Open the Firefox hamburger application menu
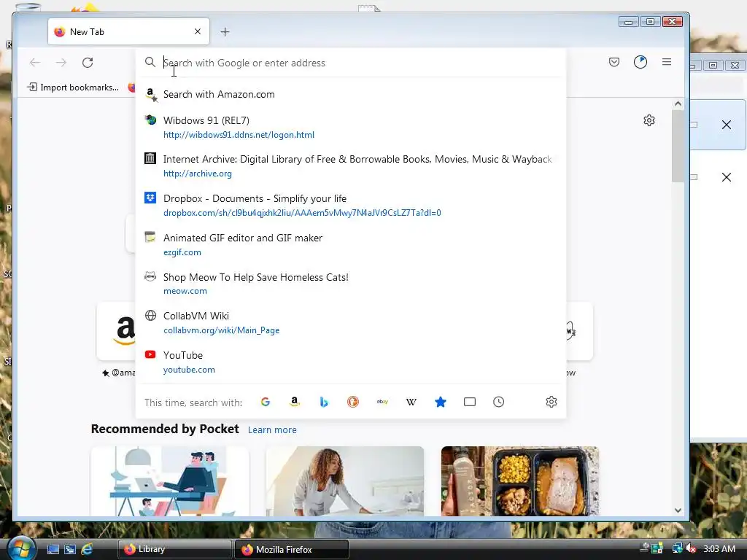 pyautogui.click(x=667, y=62)
